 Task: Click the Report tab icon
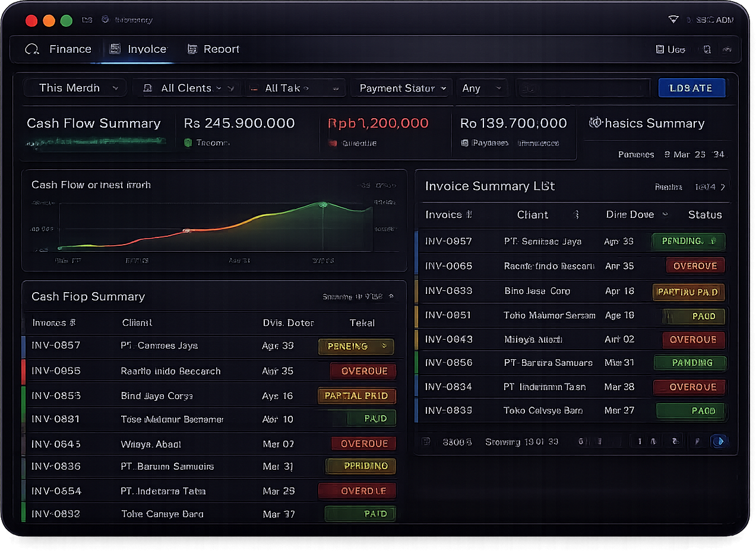click(191, 49)
